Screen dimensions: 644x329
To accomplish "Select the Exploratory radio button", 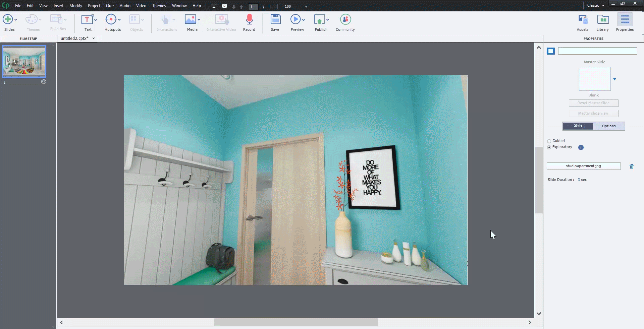I will point(549,147).
